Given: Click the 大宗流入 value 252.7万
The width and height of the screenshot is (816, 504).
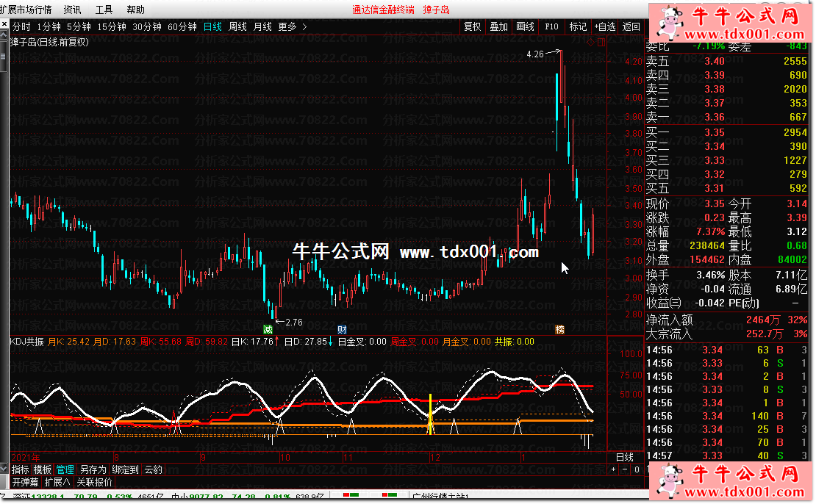Looking at the screenshot, I should tap(765, 334).
